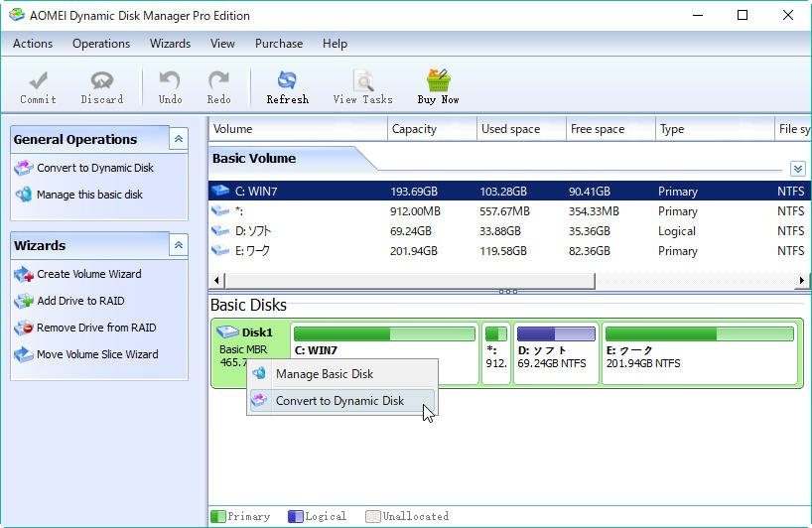Click Add Drive to RAID link
Image resolution: width=812 pixels, height=528 pixels.
pos(80,301)
